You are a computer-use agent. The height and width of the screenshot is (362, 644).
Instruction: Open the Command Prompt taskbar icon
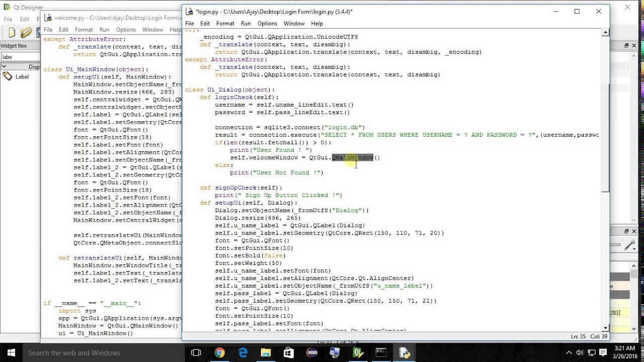381,352
